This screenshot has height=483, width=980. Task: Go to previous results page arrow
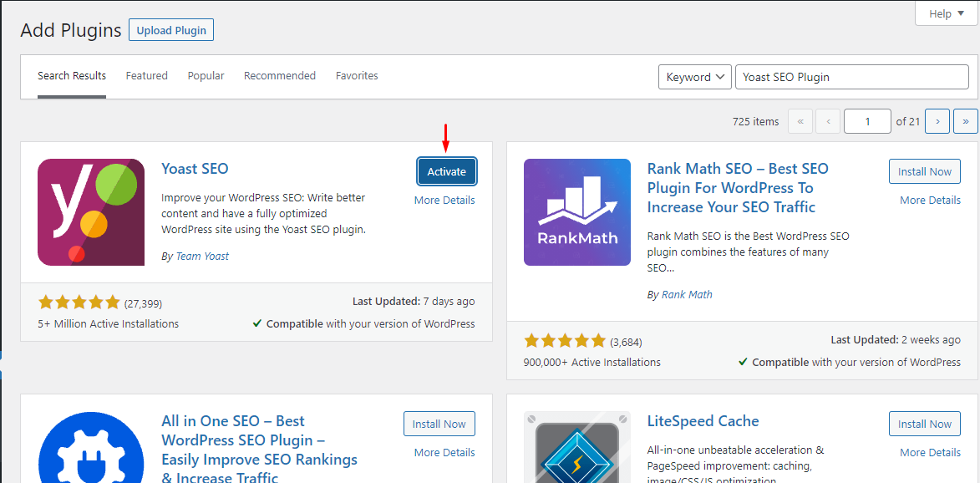828,121
